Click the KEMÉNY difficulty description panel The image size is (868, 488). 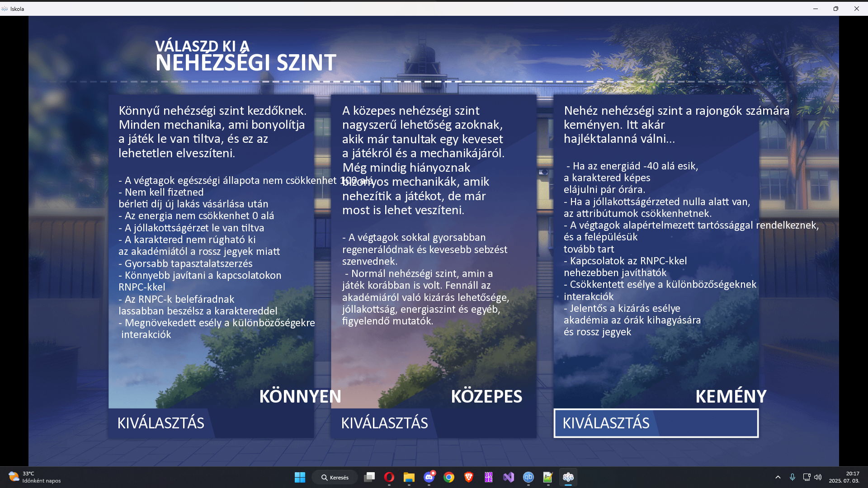coord(656,253)
